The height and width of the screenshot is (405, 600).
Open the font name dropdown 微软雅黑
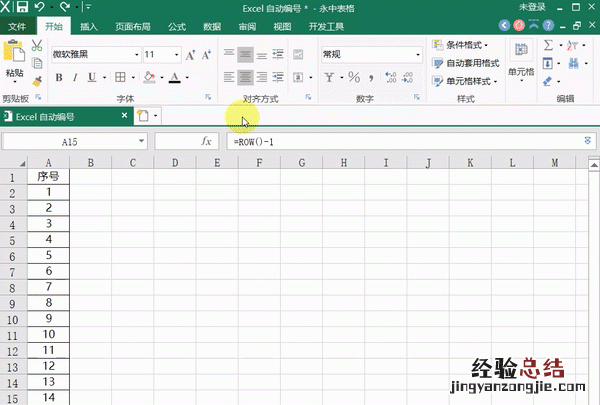click(94, 55)
